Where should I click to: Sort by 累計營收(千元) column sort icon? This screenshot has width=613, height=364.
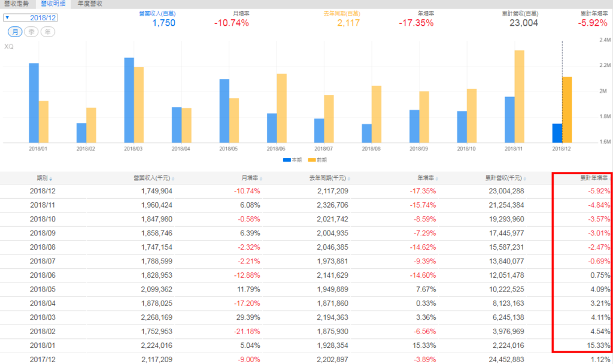524,179
